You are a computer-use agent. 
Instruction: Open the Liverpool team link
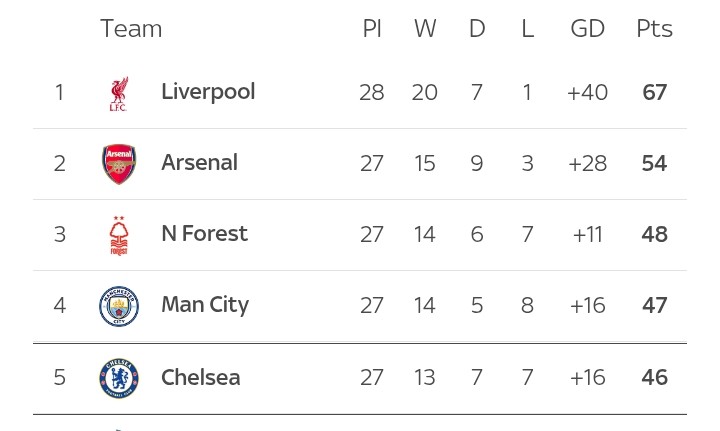coord(208,92)
